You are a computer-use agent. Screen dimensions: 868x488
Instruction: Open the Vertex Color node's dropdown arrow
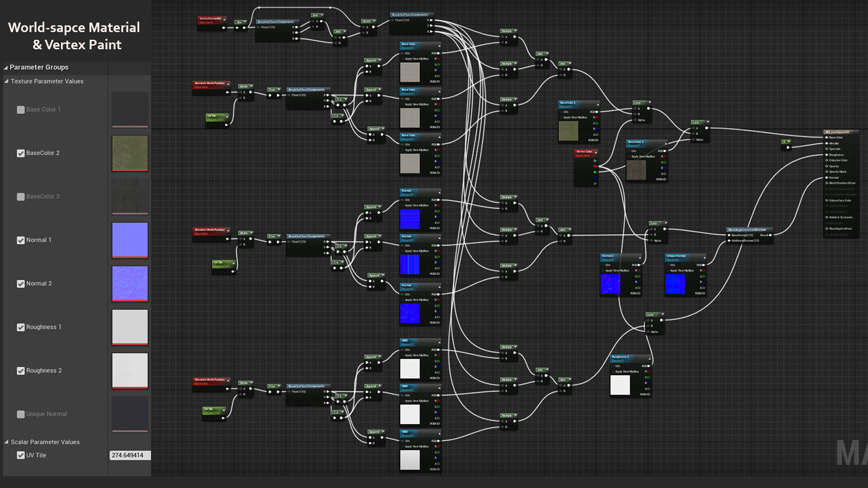pos(596,152)
